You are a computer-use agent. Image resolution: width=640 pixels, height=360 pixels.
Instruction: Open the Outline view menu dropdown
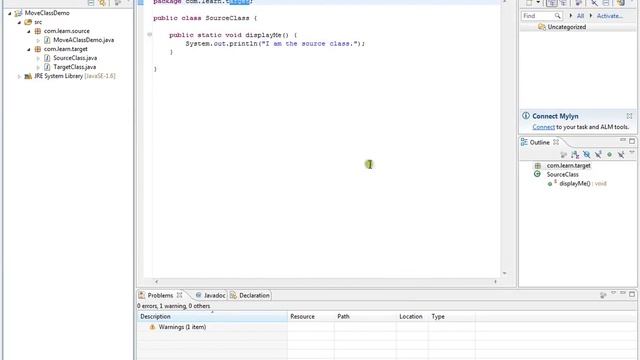(x=632, y=153)
